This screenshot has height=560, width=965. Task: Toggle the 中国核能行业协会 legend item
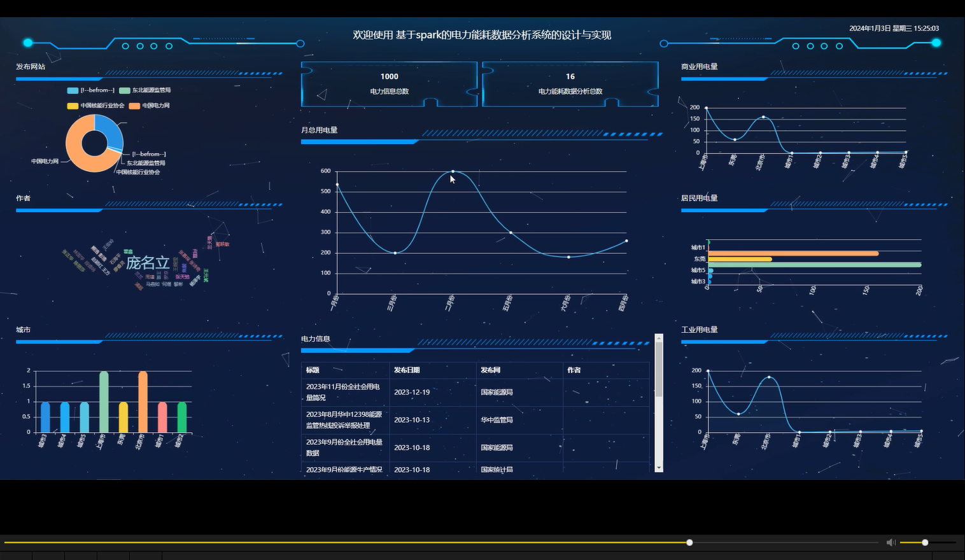coord(95,106)
